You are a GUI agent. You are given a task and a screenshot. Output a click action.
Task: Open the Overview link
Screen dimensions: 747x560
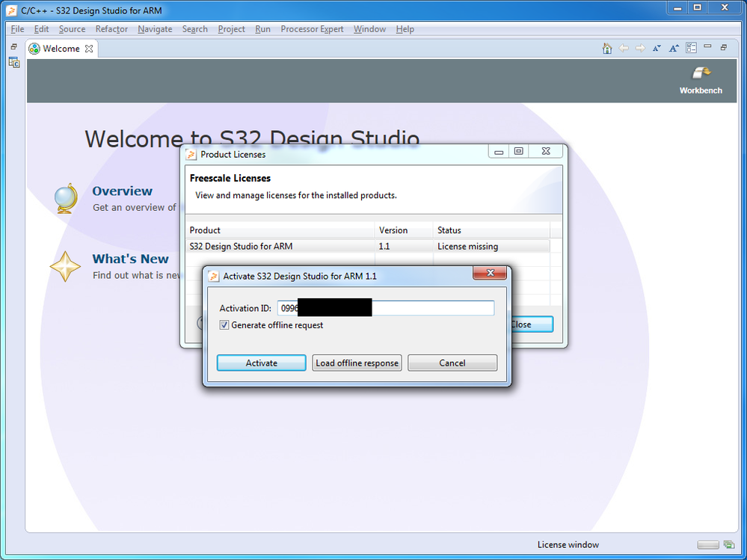click(122, 191)
